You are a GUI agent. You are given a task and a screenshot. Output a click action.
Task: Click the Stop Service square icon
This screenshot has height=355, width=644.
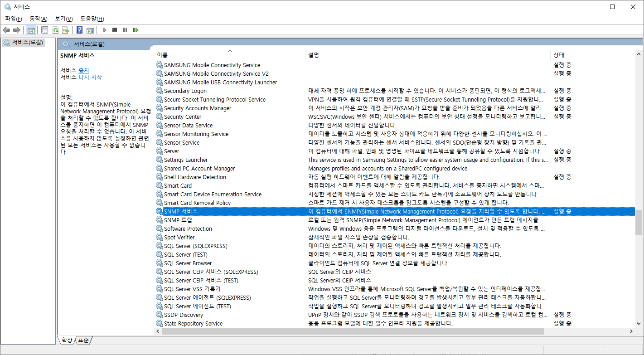(x=115, y=30)
